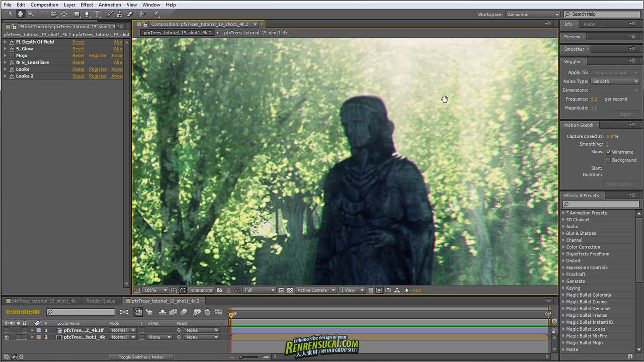Screen dimensions: 644x362
Task: Open Show Channel RGB color icon
Action: coord(237,290)
